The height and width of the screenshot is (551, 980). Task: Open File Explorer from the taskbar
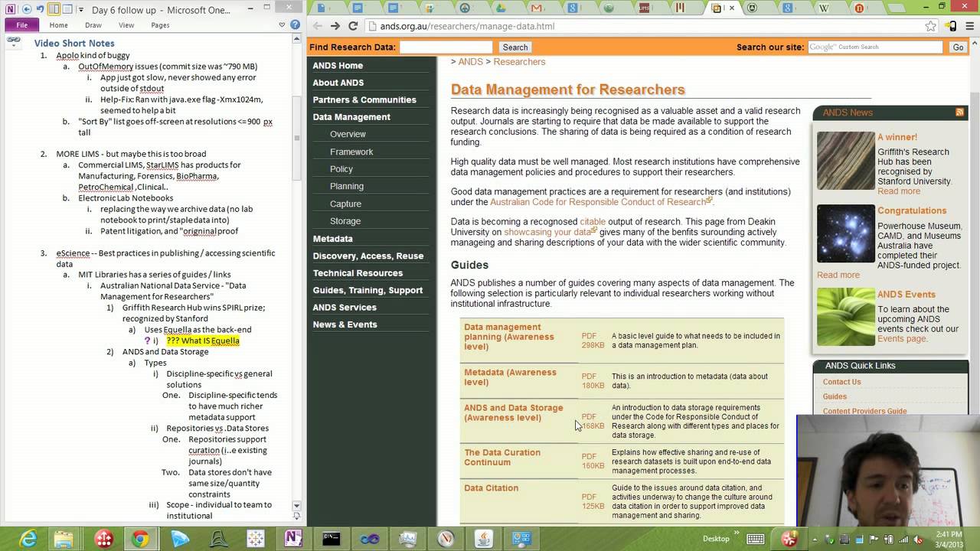click(x=65, y=539)
